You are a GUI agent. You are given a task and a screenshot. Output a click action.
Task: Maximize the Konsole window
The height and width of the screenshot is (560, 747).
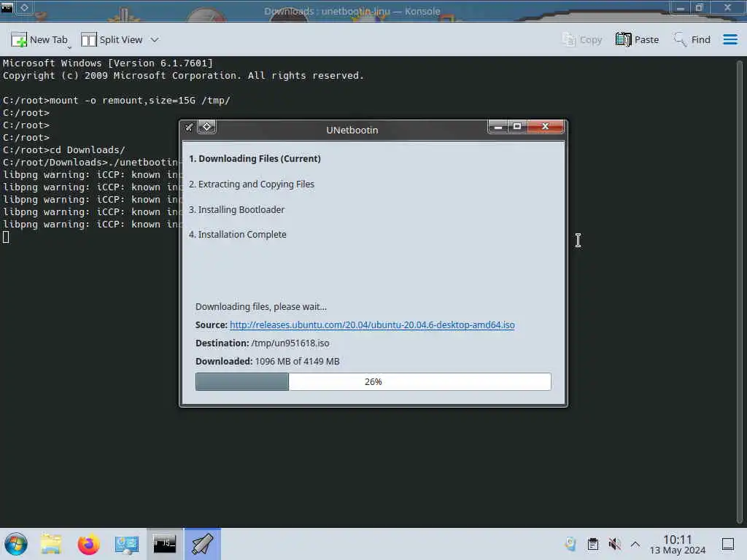700,7
